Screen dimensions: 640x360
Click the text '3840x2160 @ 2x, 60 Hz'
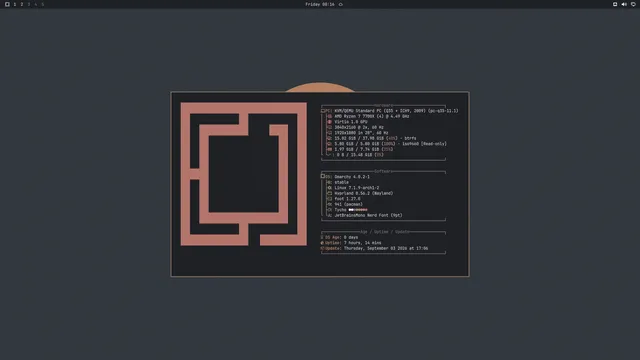359,127
